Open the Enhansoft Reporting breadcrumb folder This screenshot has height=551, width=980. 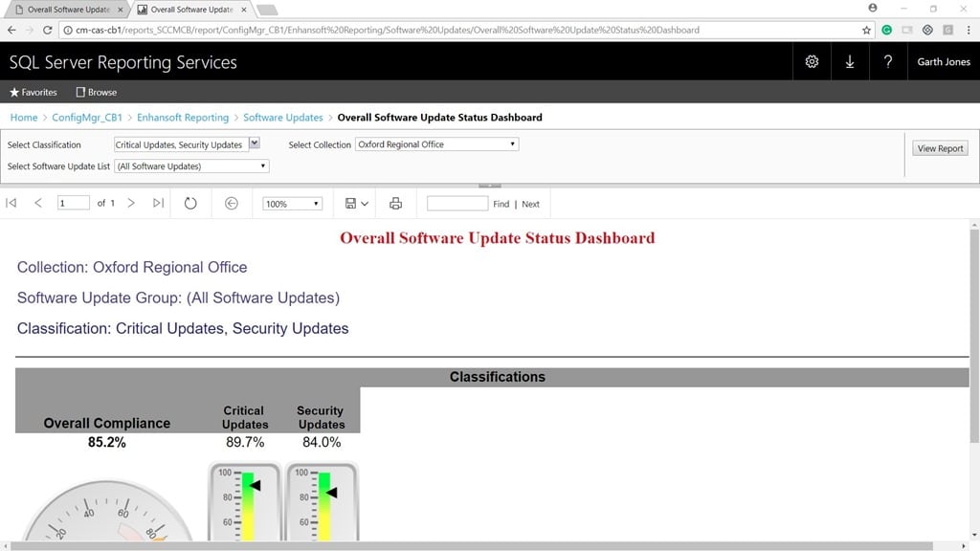[x=183, y=118]
